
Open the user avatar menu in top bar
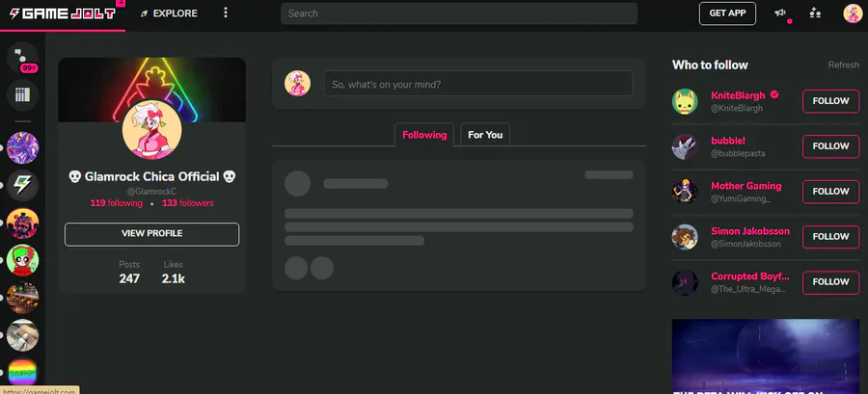pyautogui.click(x=853, y=13)
